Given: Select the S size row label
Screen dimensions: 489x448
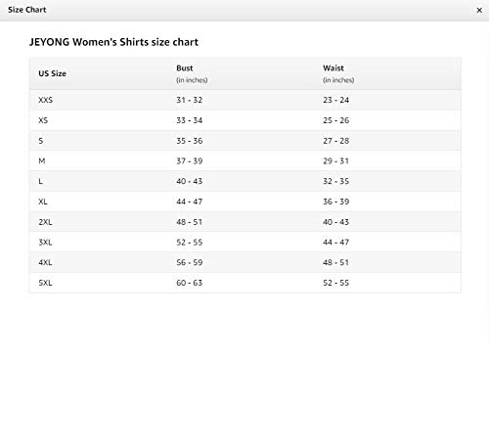Looking at the screenshot, I should coord(41,141).
